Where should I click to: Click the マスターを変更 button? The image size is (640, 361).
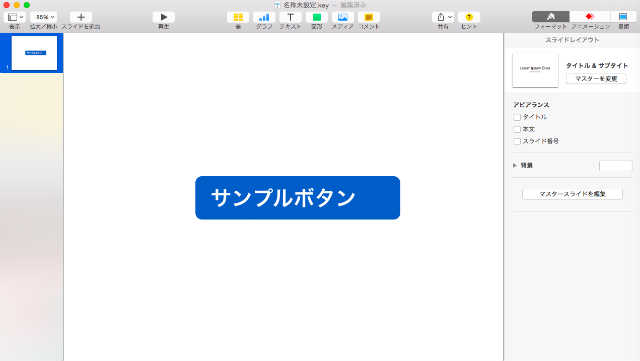click(596, 78)
